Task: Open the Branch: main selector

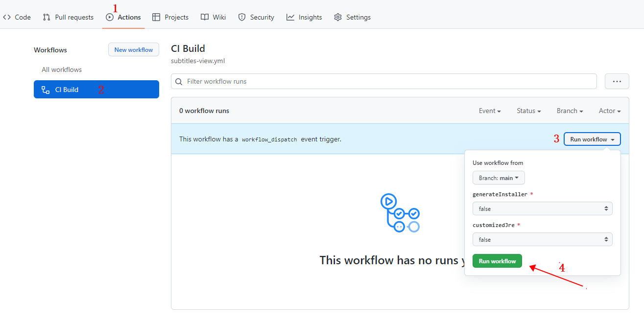Action: (499, 178)
